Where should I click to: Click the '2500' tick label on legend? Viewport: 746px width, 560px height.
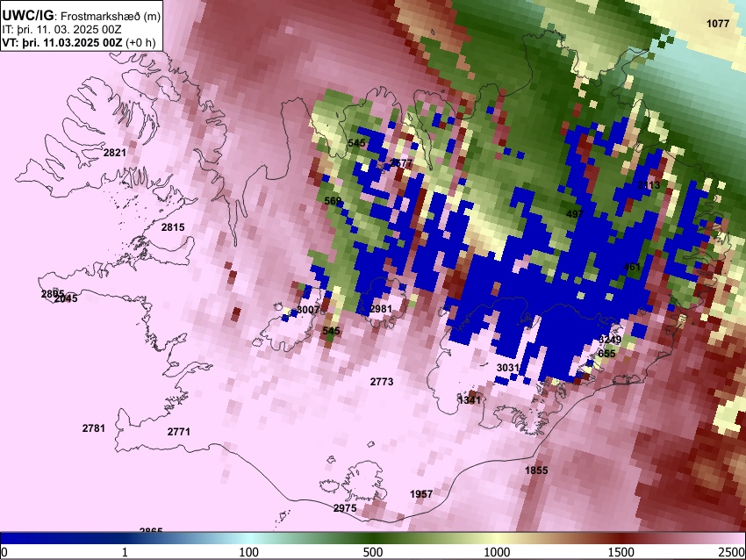coord(733,552)
